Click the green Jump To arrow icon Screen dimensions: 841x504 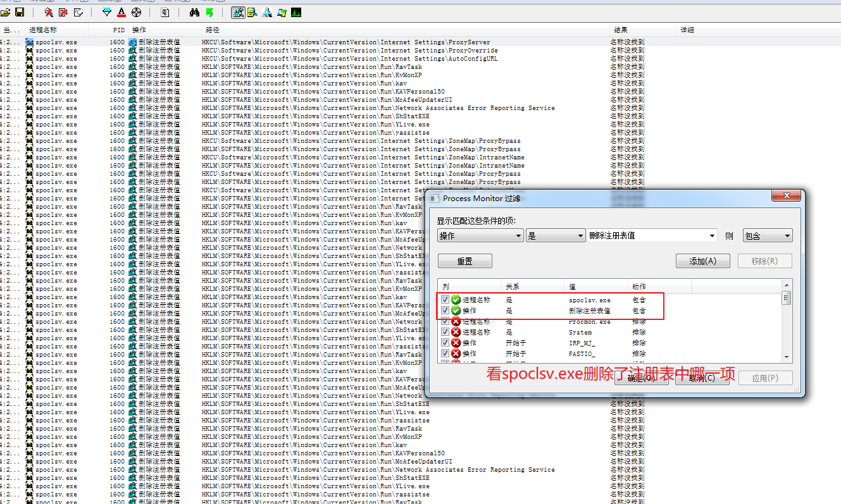coord(209,12)
